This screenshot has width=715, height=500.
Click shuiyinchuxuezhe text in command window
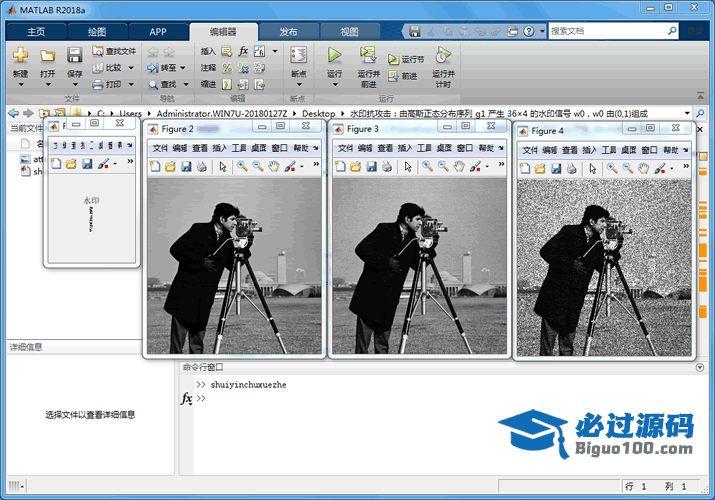[249, 385]
